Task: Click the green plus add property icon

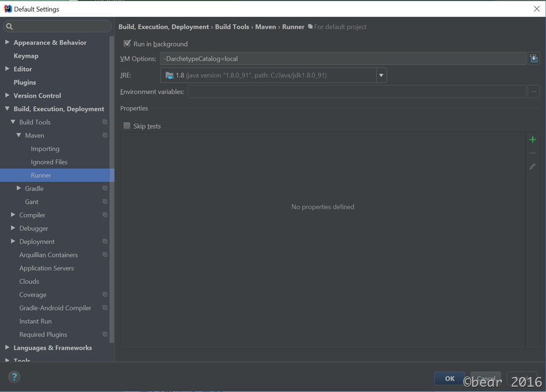Action: click(x=532, y=140)
